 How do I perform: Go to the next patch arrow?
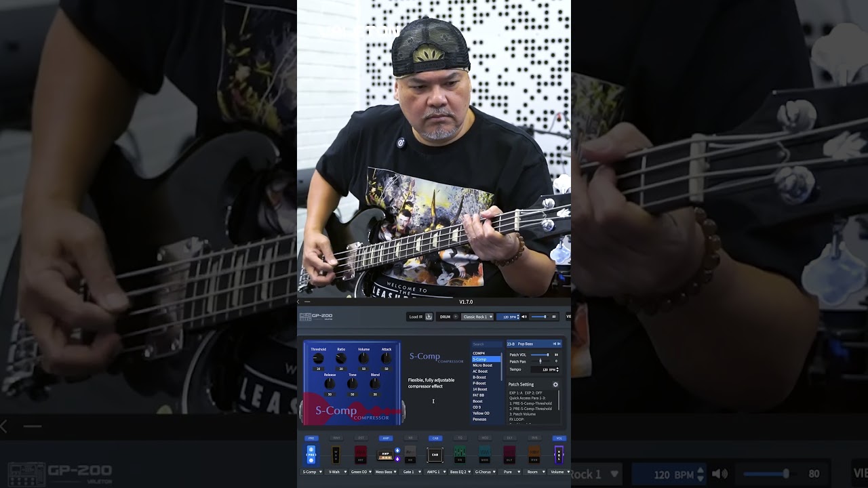(x=559, y=344)
